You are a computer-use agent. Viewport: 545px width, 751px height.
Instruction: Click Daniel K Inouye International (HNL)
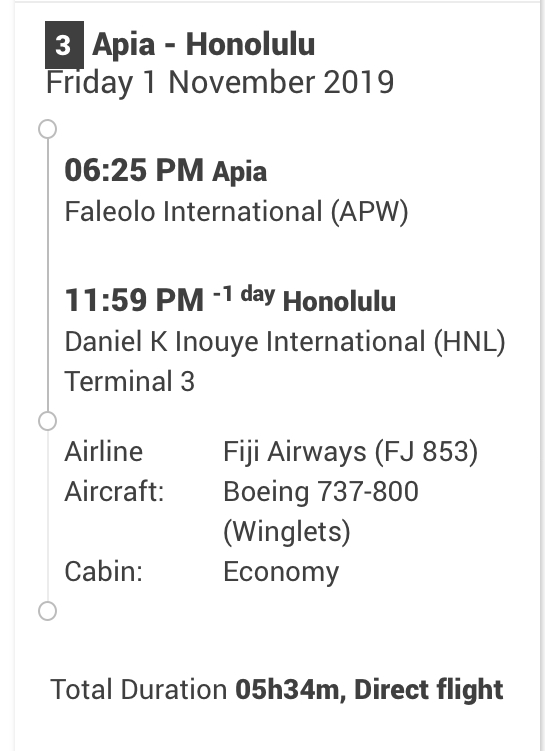285,342
